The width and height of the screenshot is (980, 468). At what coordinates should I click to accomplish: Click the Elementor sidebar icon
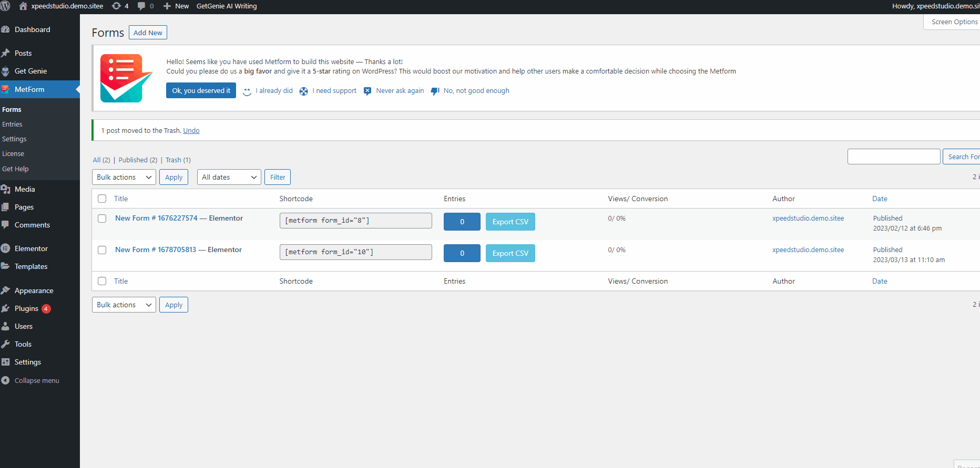coord(5,248)
